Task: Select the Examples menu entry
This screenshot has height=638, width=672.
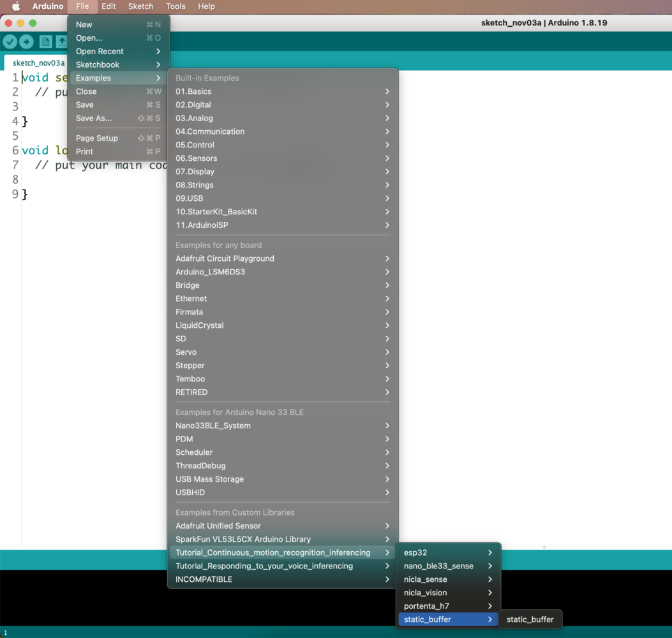Action: (x=119, y=78)
